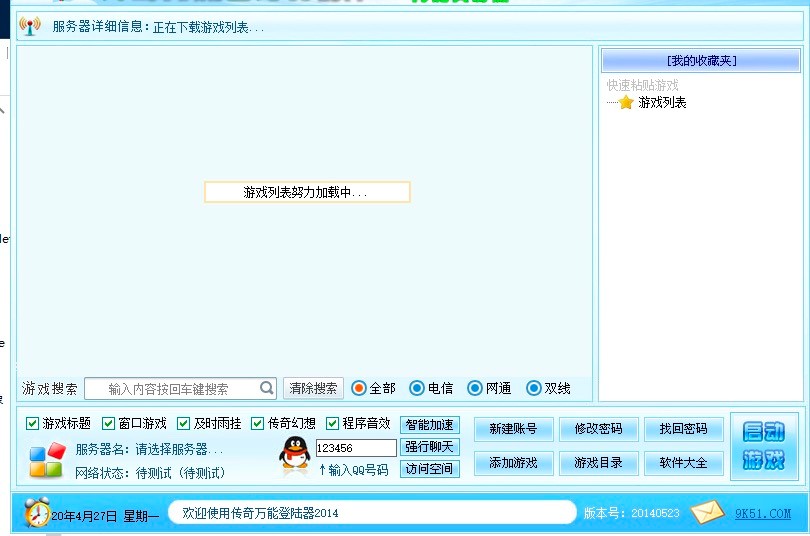
Task: Click 网络状态: 待测试 status text
Action: [x=150, y=472]
